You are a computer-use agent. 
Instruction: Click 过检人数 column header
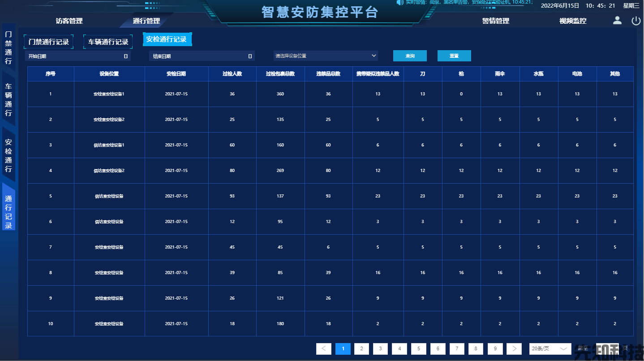coord(232,74)
